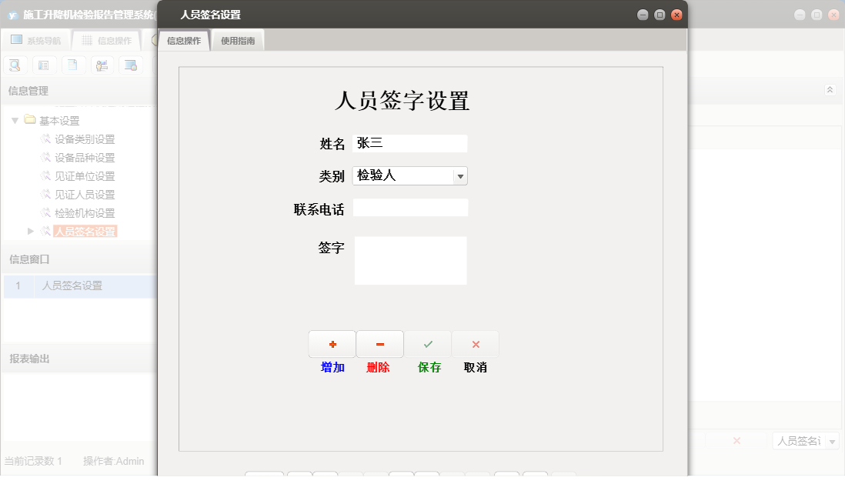Collapse the 基本设置 folder
845x504 pixels.
tap(15, 120)
